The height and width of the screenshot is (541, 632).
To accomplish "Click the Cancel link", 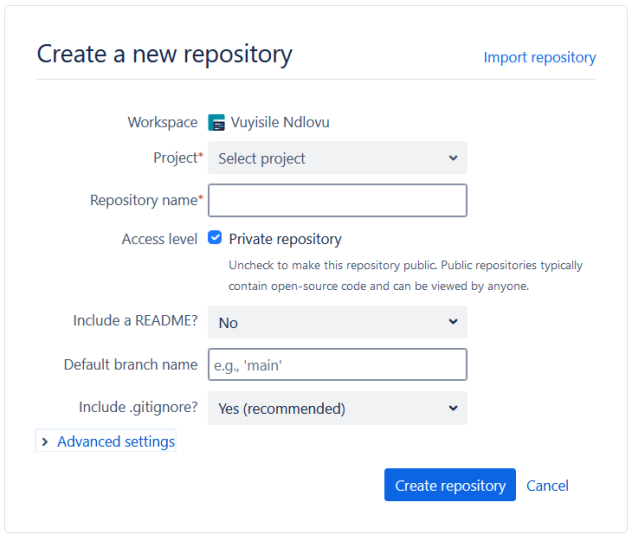I will click(547, 485).
